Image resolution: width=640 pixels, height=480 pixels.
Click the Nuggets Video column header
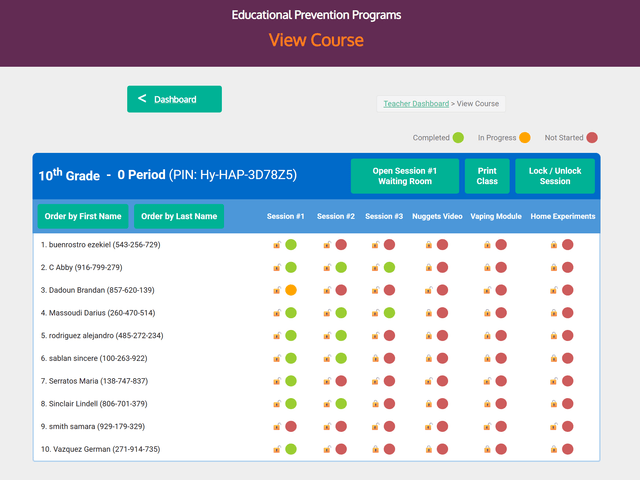click(437, 216)
